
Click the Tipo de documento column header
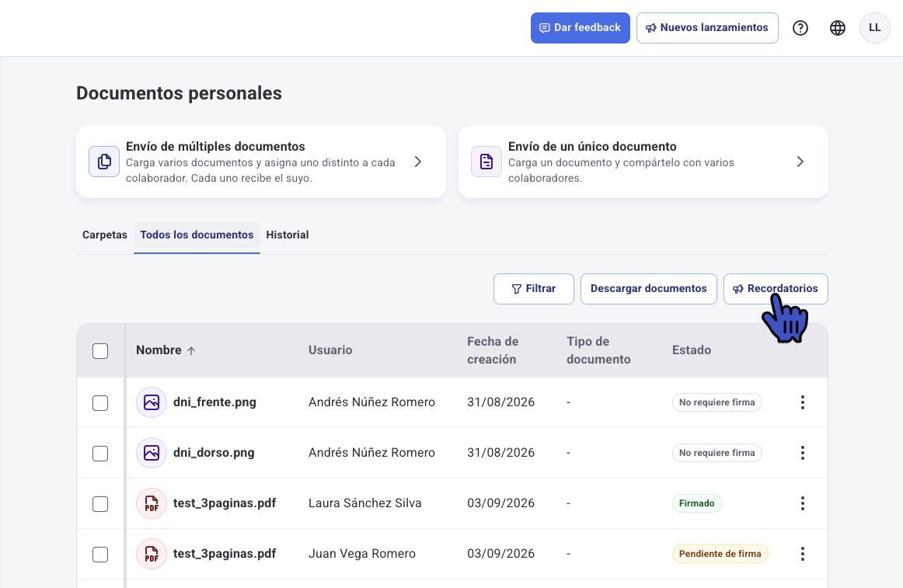click(x=598, y=350)
